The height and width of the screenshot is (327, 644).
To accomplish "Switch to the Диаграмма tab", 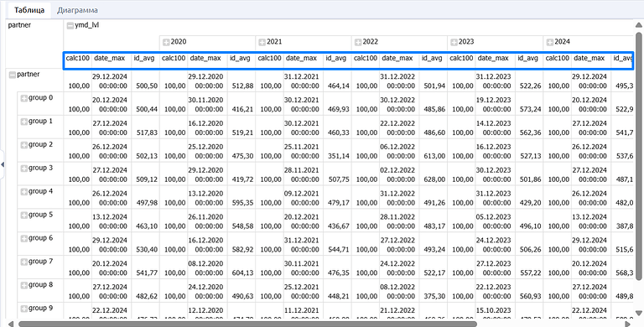I will click(x=77, y=10).
